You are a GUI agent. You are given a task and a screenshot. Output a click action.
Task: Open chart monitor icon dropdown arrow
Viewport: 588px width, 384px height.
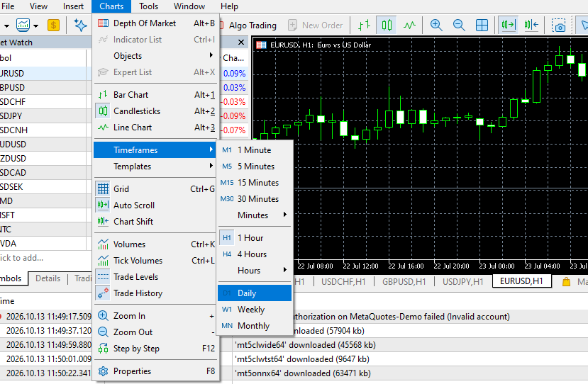coord(36,26)
